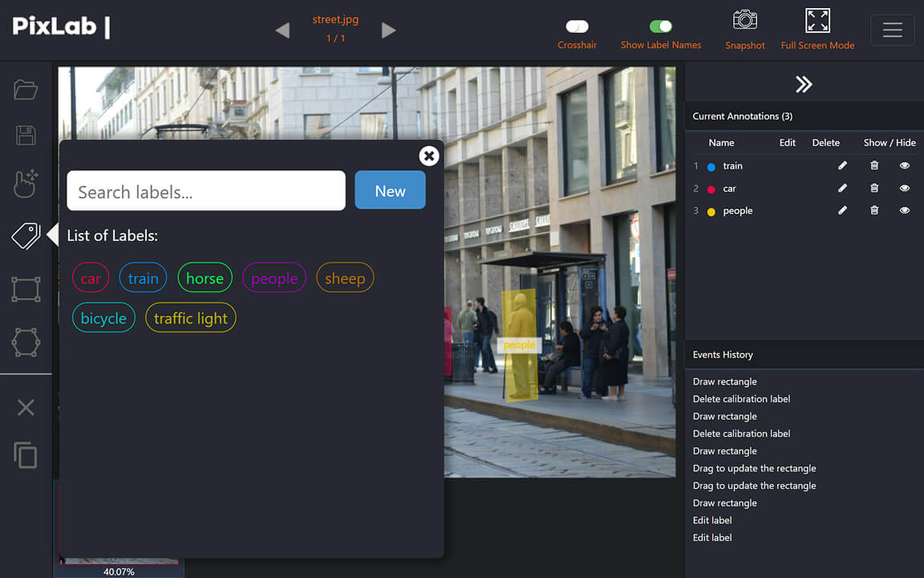
Task: Open the labels tag tool
Action: click(26, 236)
